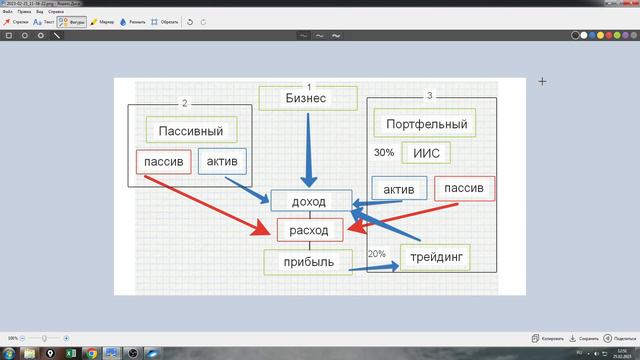Click the прибыль box in the diagram

pos(308,262)
